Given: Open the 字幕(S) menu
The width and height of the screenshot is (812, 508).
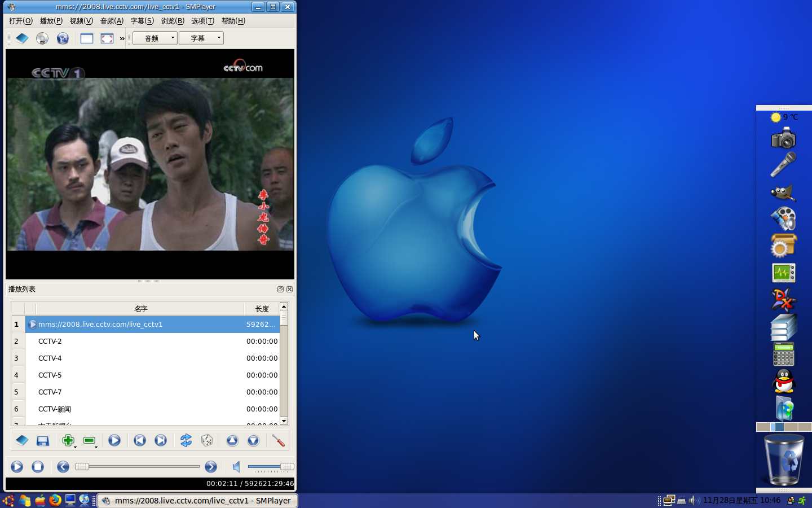Looking at the screenshot, I should (x=142, y=21).
